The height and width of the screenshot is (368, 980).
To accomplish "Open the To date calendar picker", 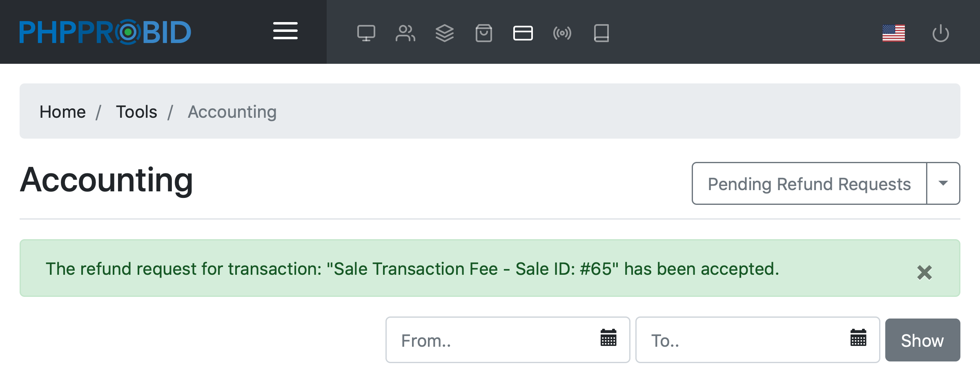I will pos(858,338).
